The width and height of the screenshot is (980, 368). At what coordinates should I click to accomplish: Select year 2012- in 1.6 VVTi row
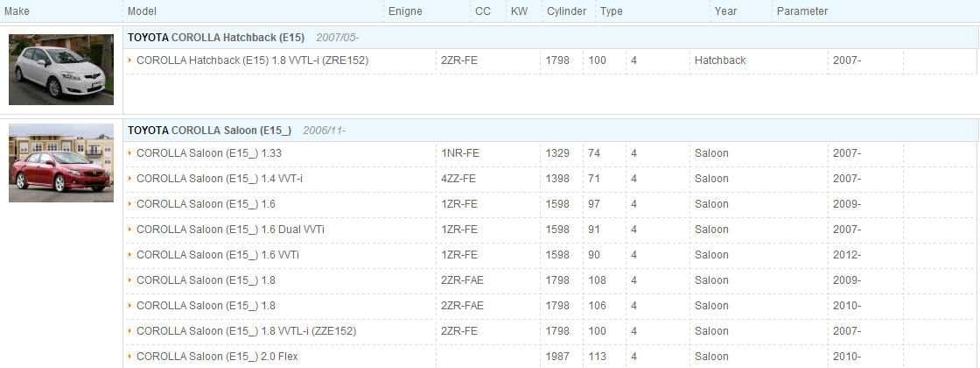click(x=847, y=255)
